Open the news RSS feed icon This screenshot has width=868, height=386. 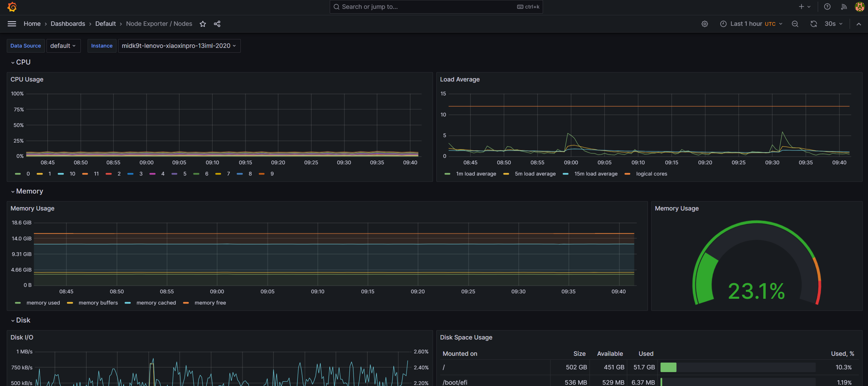tap(844, 7)
